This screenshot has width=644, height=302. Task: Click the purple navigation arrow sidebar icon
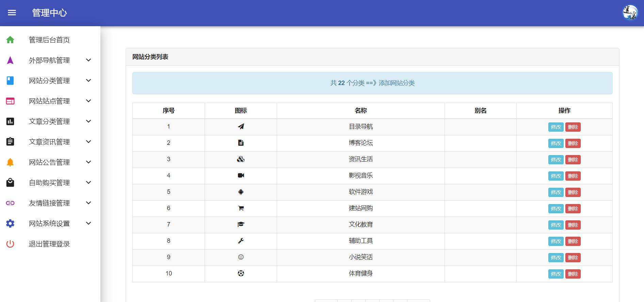click(x=10, y=60)
